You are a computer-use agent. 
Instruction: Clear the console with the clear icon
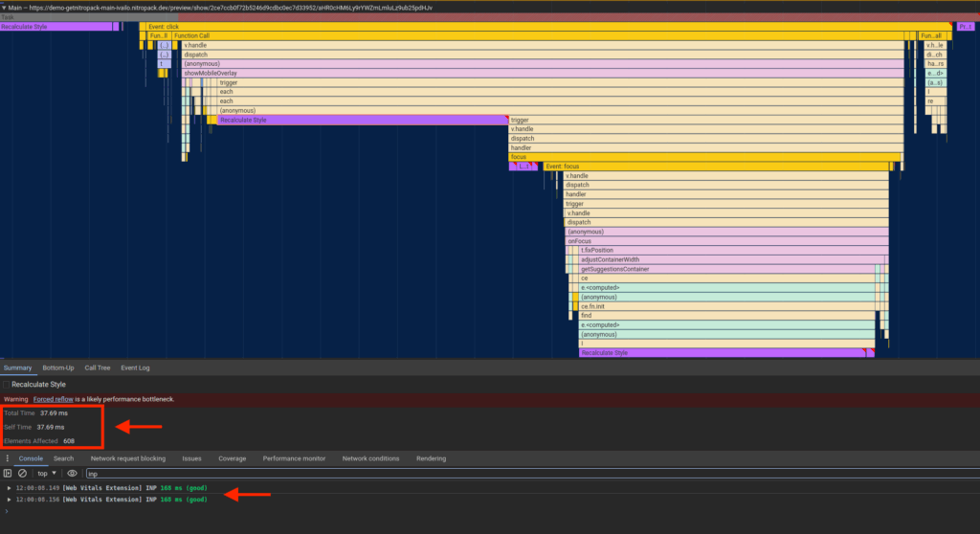[x=22, y=473]
